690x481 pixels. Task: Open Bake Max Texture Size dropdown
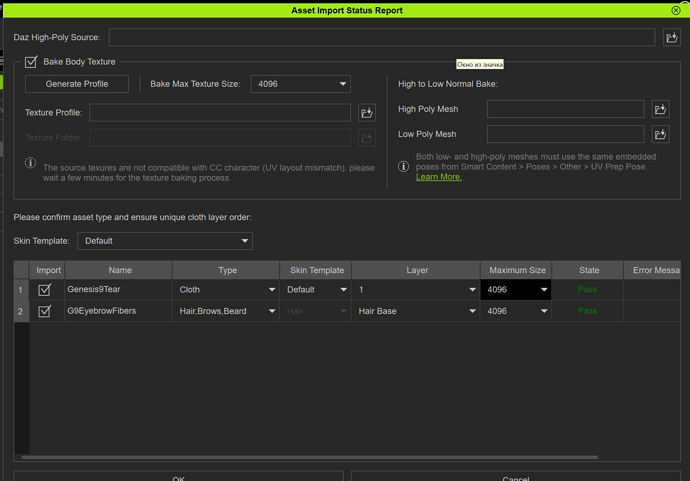(301, 84)
